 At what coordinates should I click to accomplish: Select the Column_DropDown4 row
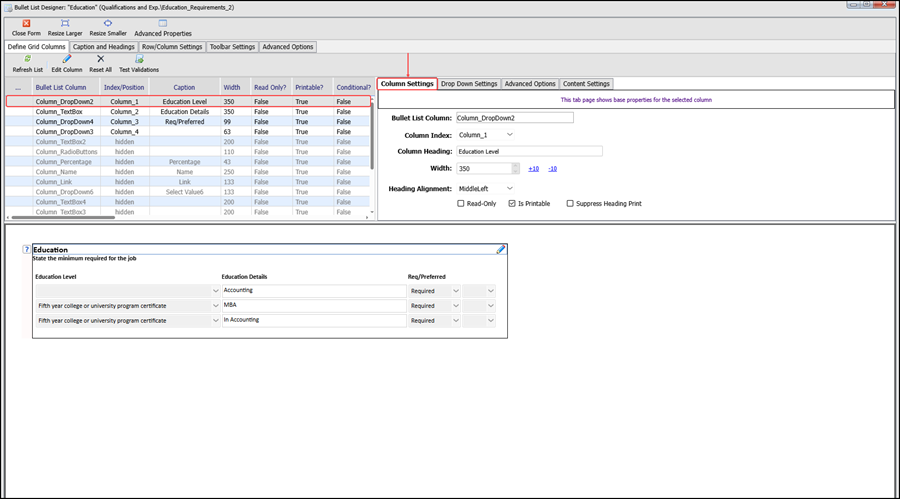188,122
